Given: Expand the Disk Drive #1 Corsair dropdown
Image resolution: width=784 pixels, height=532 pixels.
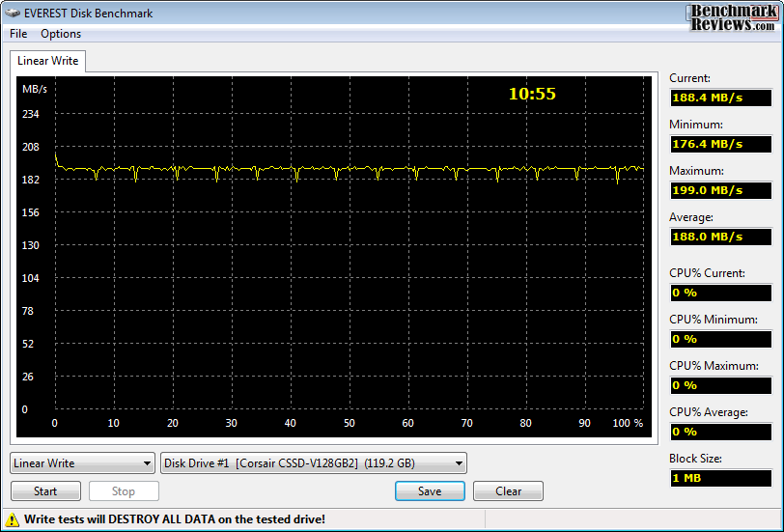Looking at the screenshot, I should pos(314,463).
